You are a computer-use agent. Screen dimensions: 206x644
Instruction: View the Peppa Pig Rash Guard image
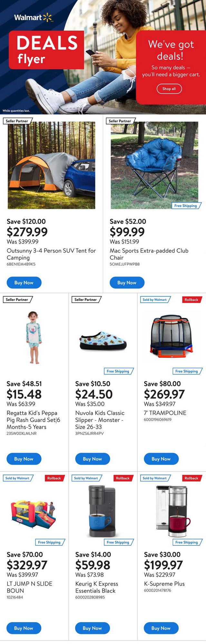click(x=34, y=338)
